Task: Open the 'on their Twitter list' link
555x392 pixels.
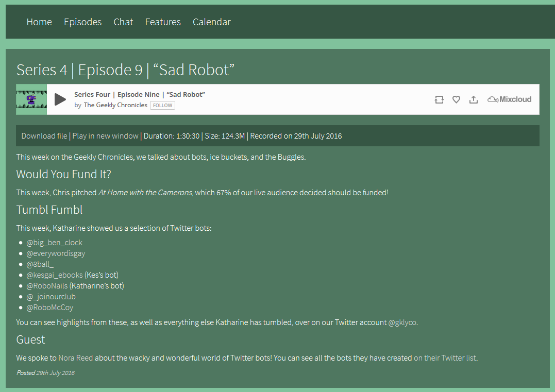Action: (445, 358)
